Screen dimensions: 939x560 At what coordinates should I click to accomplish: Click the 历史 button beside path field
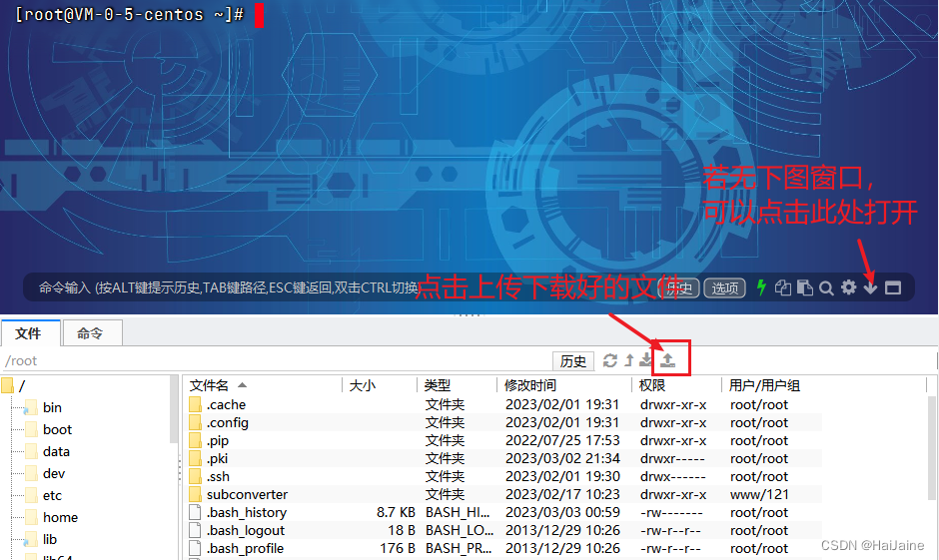(573, 360)
